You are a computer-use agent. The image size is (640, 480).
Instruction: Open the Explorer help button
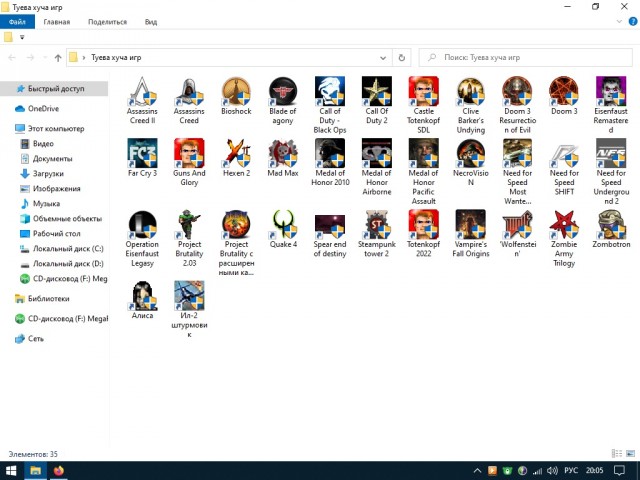633,22
